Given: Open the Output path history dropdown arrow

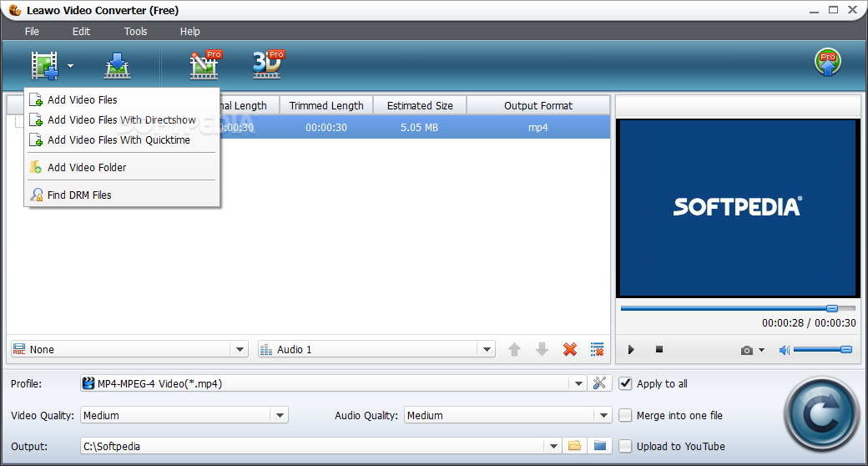Looking at the screenshot, I should point(553,446).
